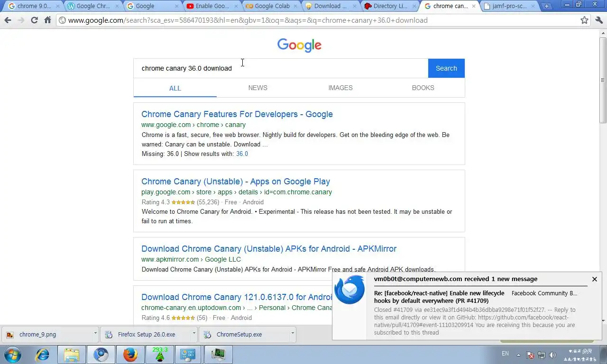Open the Windows Start menu
Viewport: 607px width, 364px height.
point(12,355)
